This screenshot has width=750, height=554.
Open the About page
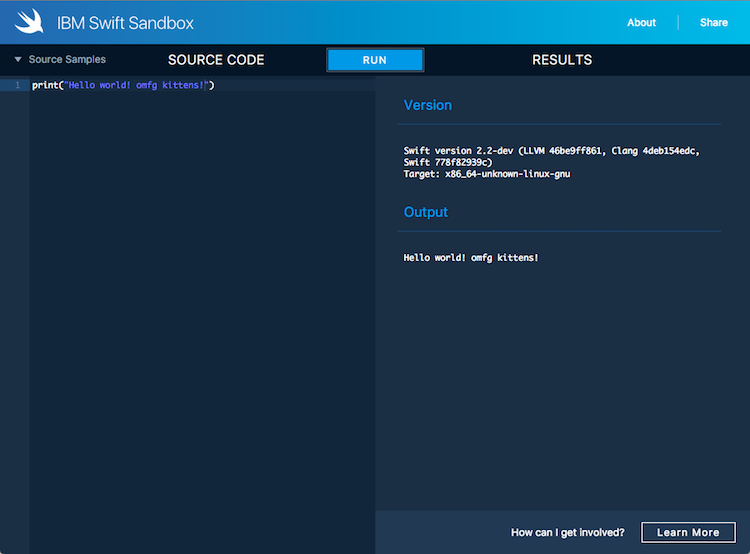[641, 23]
